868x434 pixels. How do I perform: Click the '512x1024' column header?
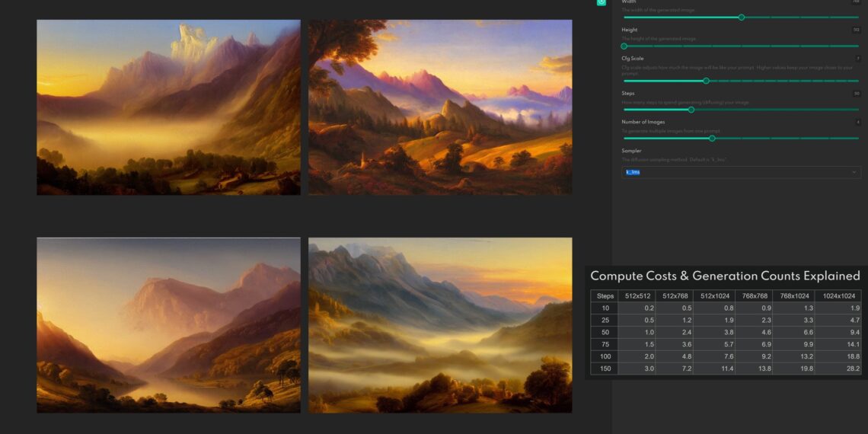pyautogui.click(x=715, y=295)
